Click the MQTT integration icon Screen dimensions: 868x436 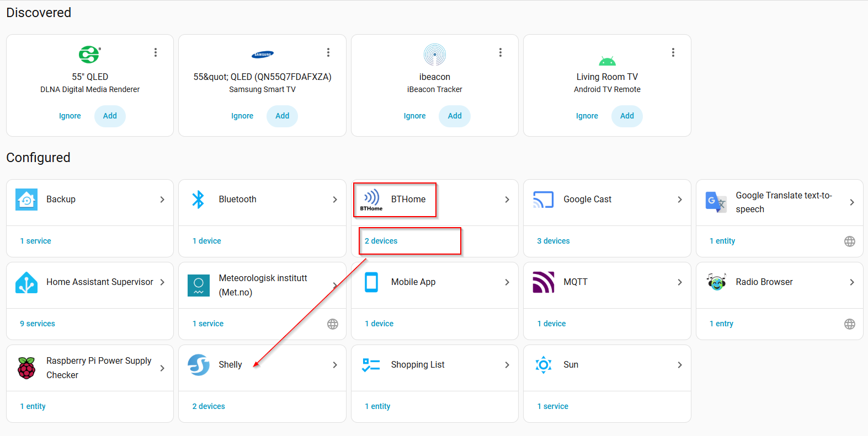544,282
